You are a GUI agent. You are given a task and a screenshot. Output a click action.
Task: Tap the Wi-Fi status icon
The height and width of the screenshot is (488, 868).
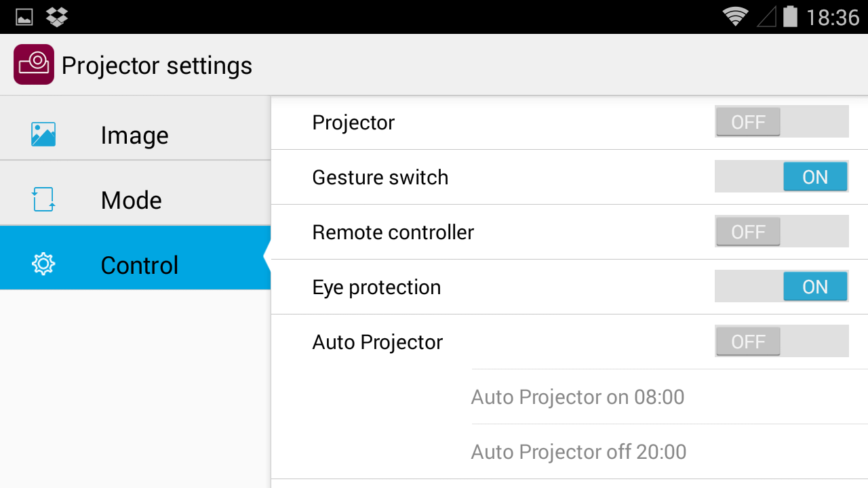pyautogui.click(x=735, y=16)
